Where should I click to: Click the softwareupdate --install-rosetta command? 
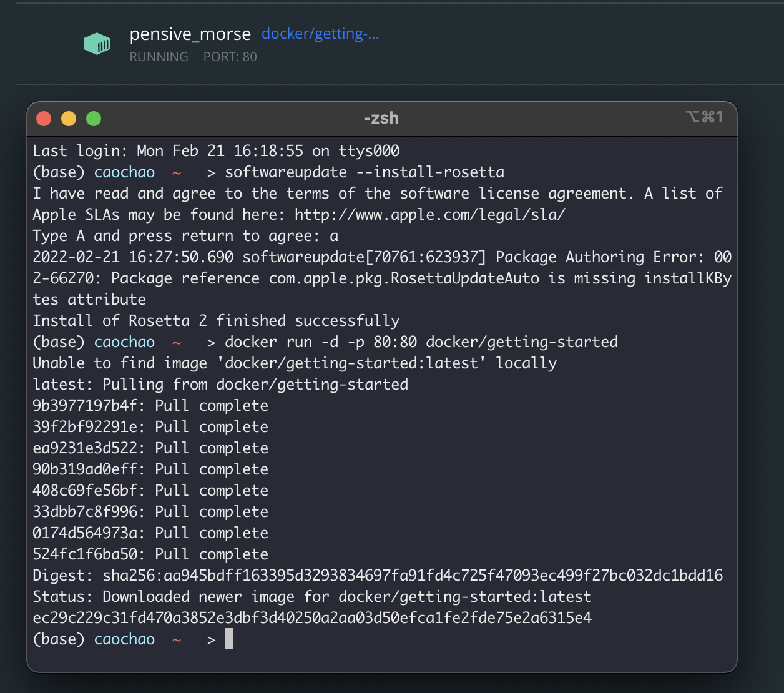click(x=365, y=172)
